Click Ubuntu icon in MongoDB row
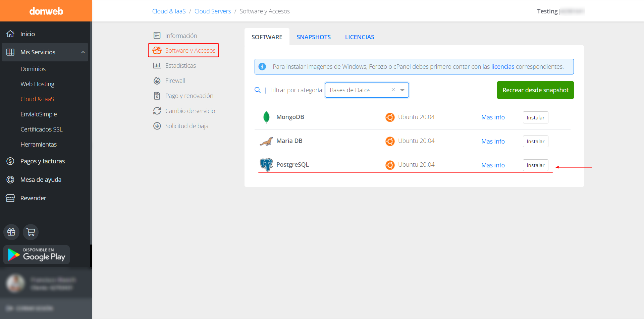The width and height of the screenshot is (644, 319). 390,117
